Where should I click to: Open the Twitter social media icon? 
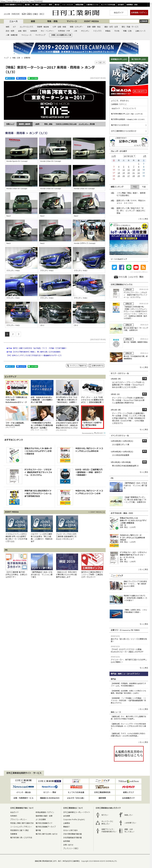click(114, 267)
